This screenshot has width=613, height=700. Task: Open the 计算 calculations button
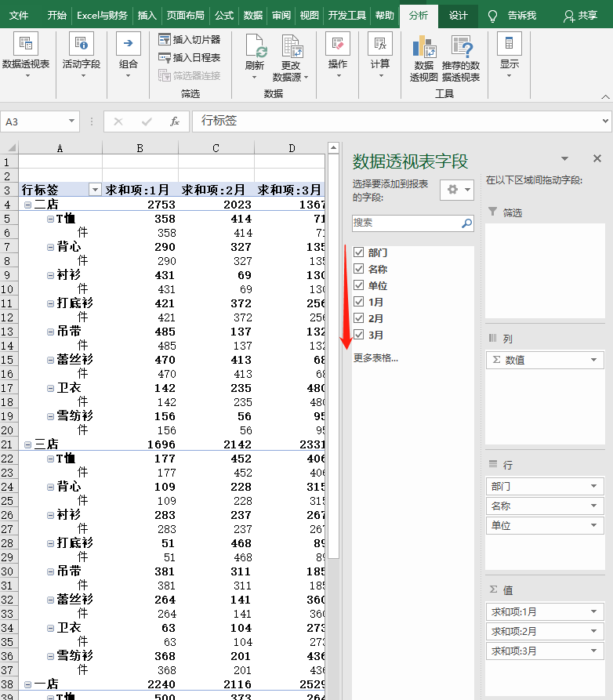click(380, 56)
